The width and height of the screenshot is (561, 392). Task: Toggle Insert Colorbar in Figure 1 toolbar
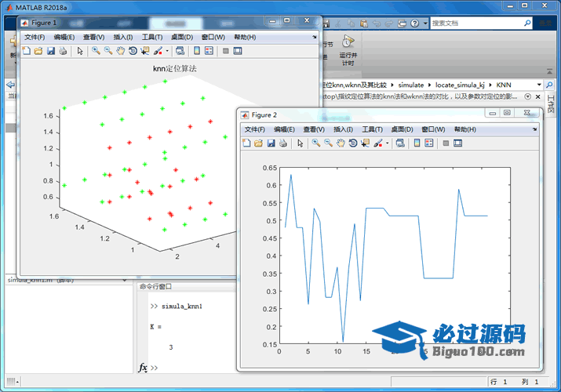197,51
